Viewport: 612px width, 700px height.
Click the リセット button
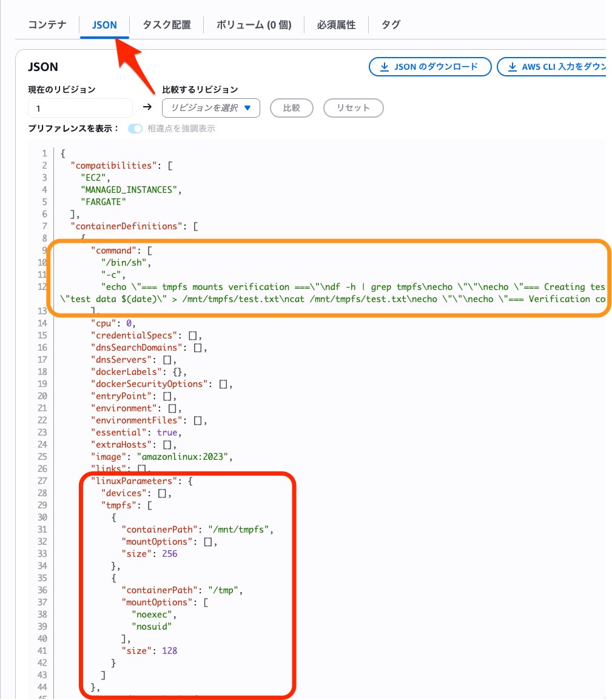pos(353,108)
